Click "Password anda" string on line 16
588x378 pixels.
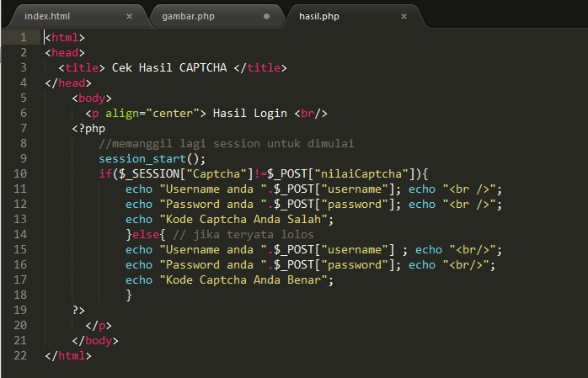(x=213, y=265)
